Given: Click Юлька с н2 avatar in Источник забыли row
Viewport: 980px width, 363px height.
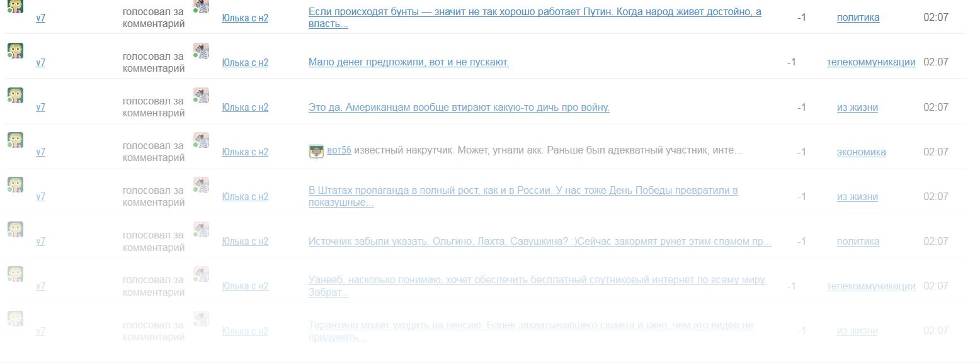Looking at the screenshot, I should 202,230.
